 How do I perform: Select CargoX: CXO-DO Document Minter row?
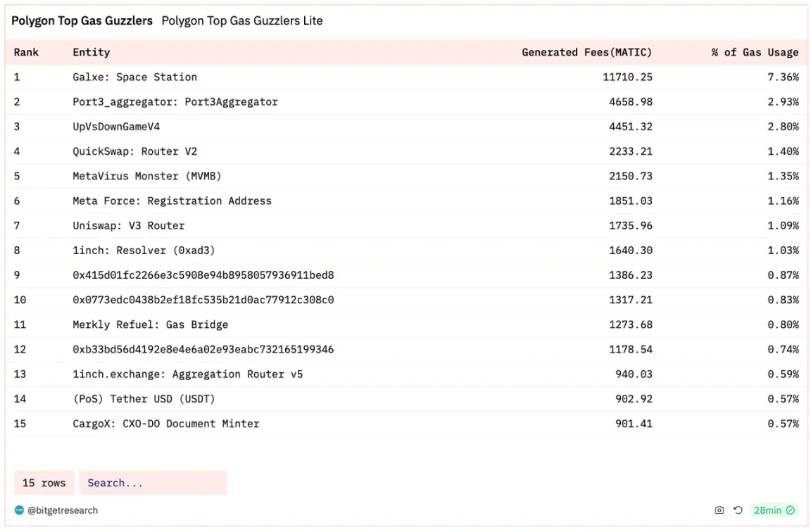165,424
